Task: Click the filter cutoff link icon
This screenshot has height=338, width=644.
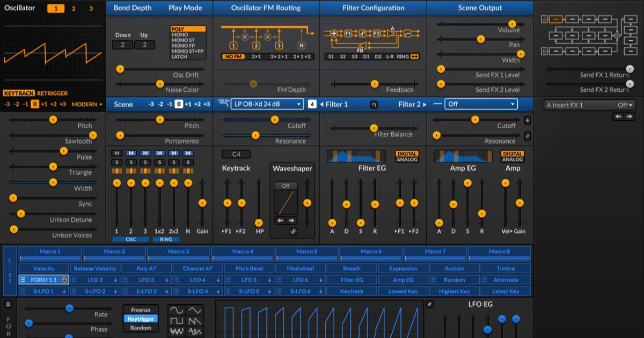Action: pyautogui.click(x=528, y=136)
